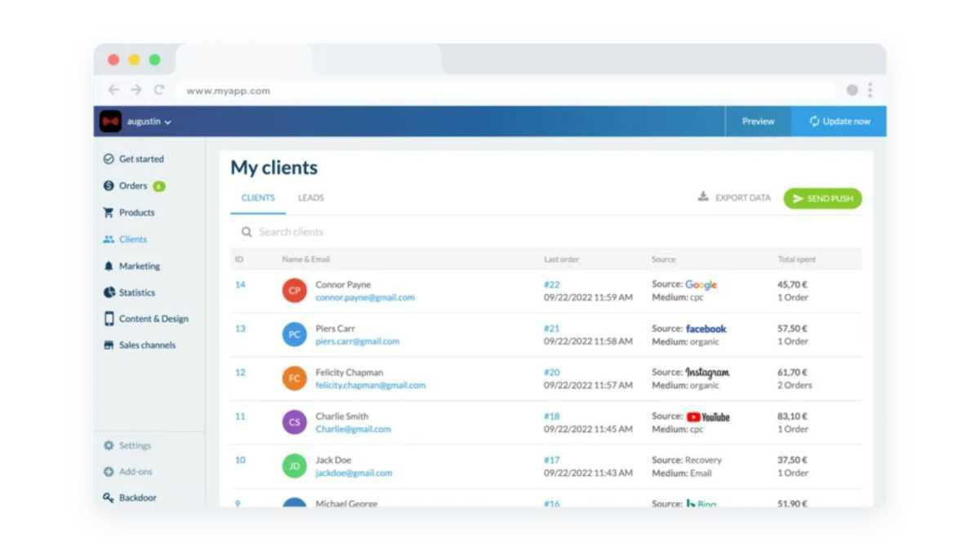Open Settings gear icon in sidebar
Image resolution: width=980 pixels, height=551 pixels.
pyautogui.click(x=109, y=446)
